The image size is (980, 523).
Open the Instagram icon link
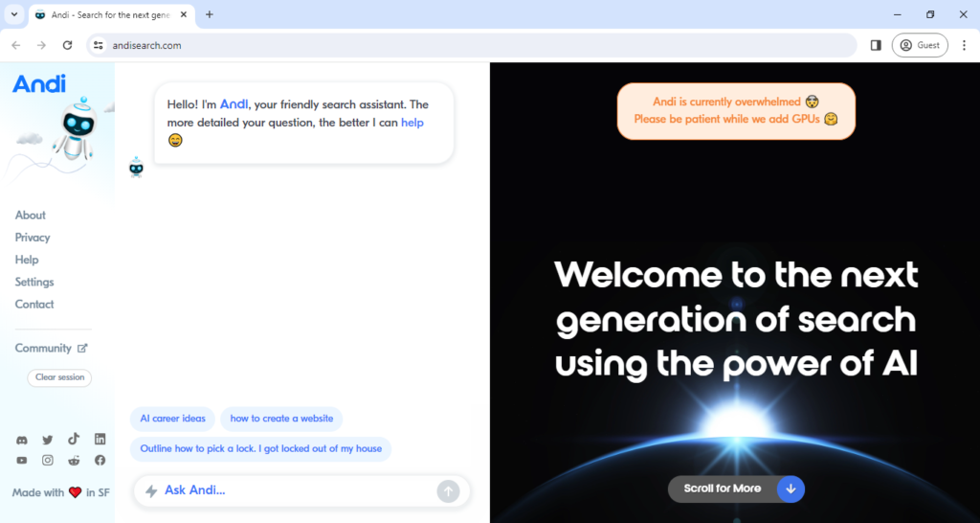(x=48, y=461)
